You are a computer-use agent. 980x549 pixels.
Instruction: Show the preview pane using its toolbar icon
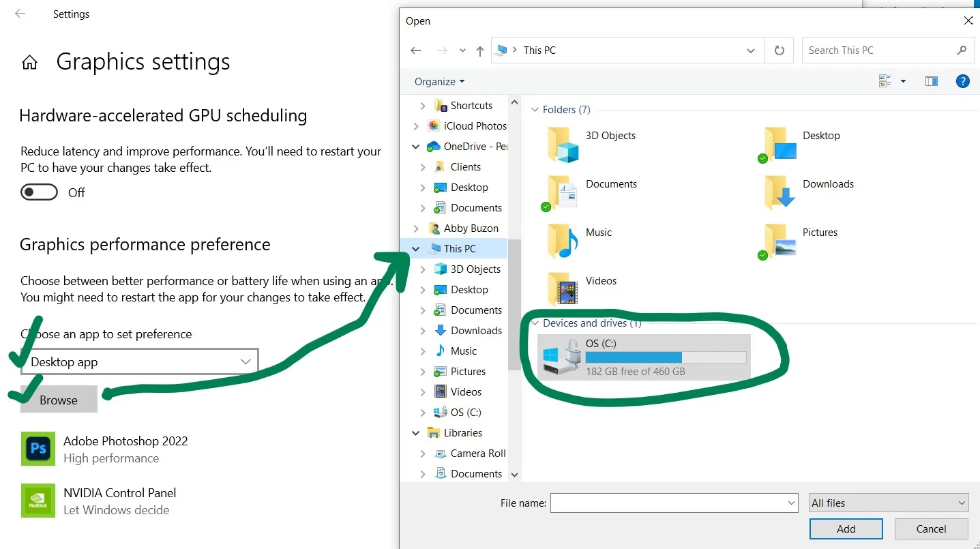pyautogui.click(x=932, y=80)
